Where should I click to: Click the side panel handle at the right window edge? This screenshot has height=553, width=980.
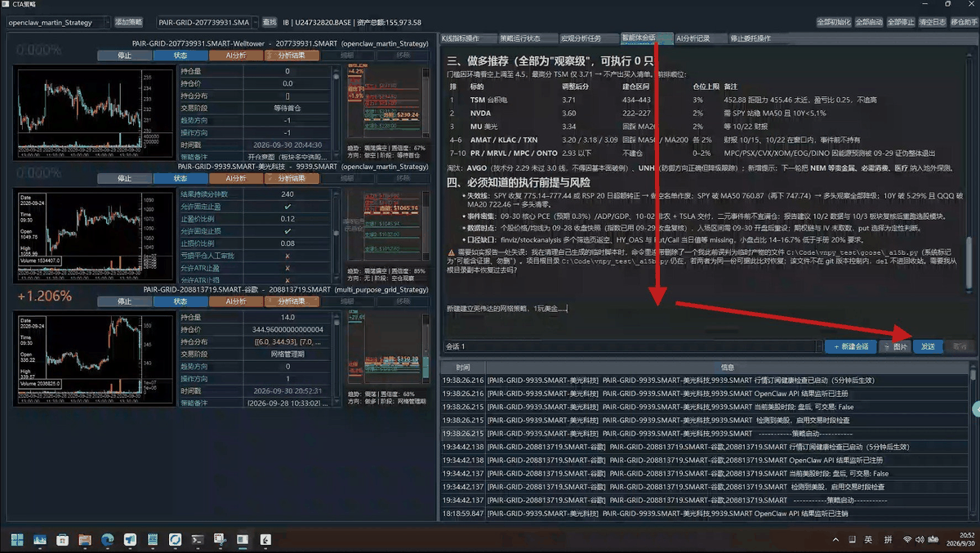point(976,408)
